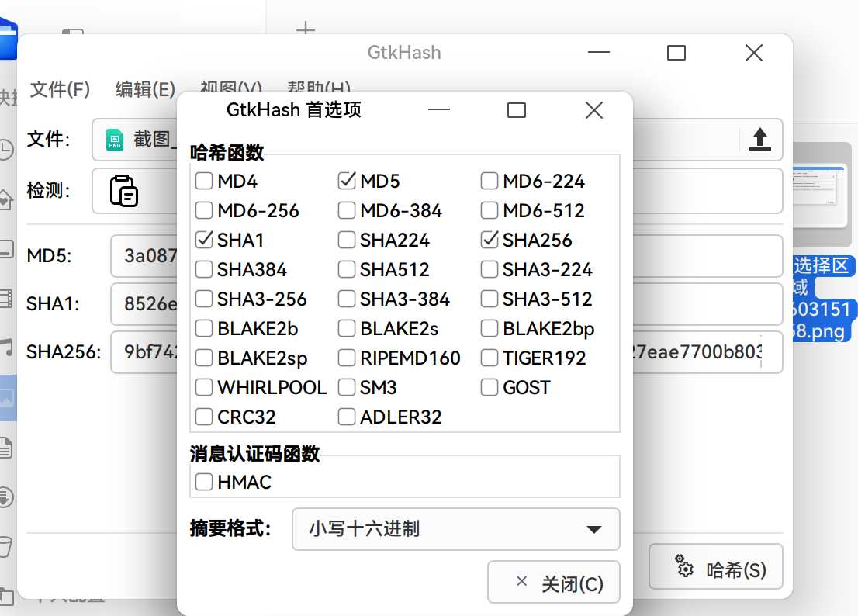858x616 pixels.
Task: Click the 关闭(C) close button
Action: 553,581
